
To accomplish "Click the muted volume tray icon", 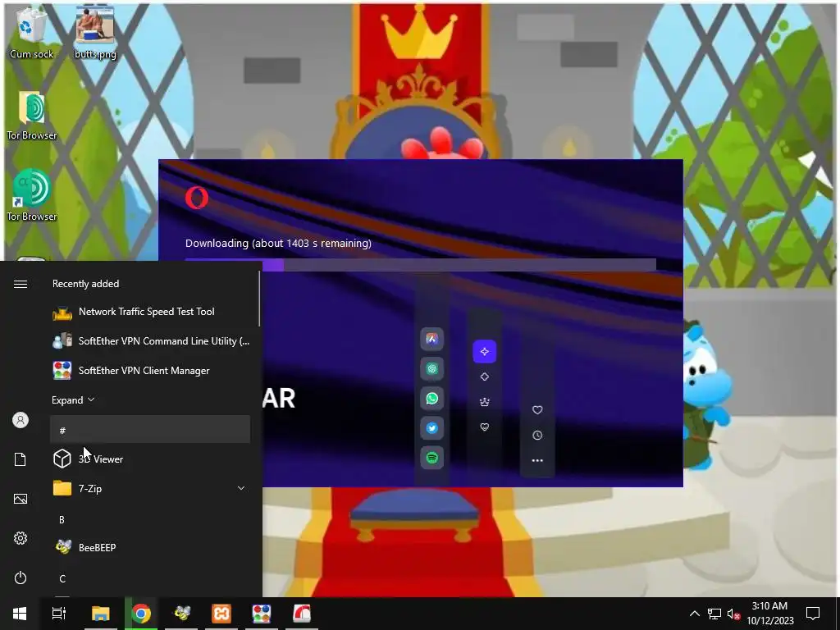I will coord(733,614).
